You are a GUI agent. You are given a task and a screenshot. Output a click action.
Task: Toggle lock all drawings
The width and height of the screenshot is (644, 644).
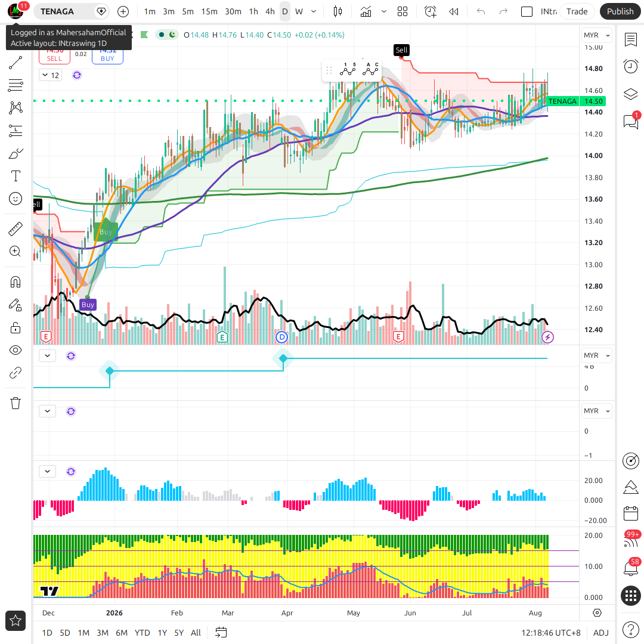[x=16, y=328]
